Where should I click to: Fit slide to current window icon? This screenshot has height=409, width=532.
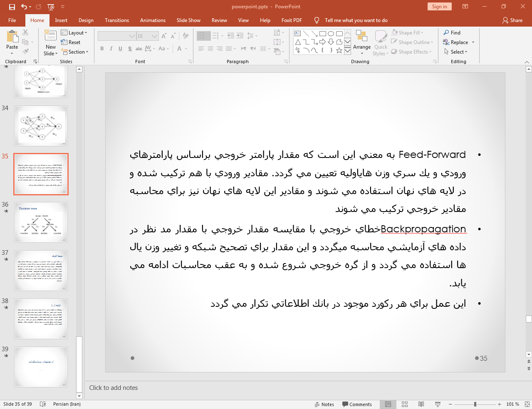coord(527,404)
